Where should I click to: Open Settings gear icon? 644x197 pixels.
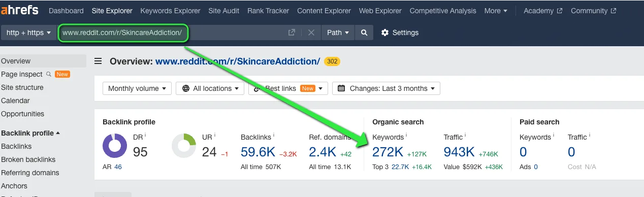pos(385,32)
